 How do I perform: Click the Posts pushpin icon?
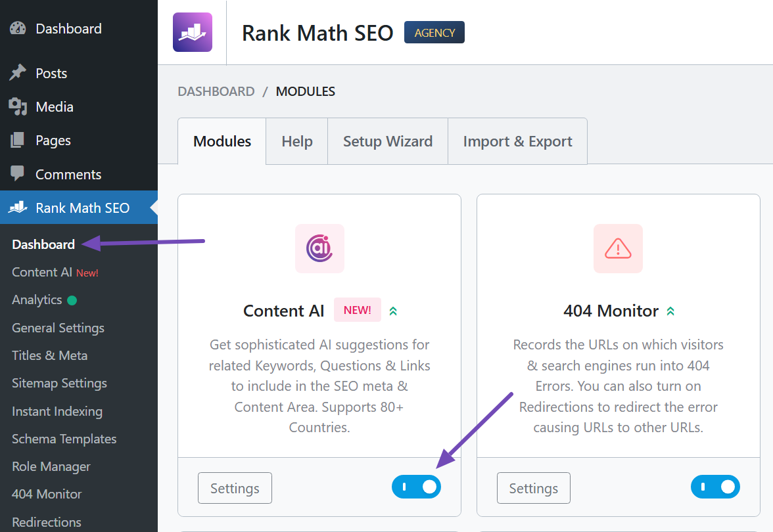[x=18, y=73]
